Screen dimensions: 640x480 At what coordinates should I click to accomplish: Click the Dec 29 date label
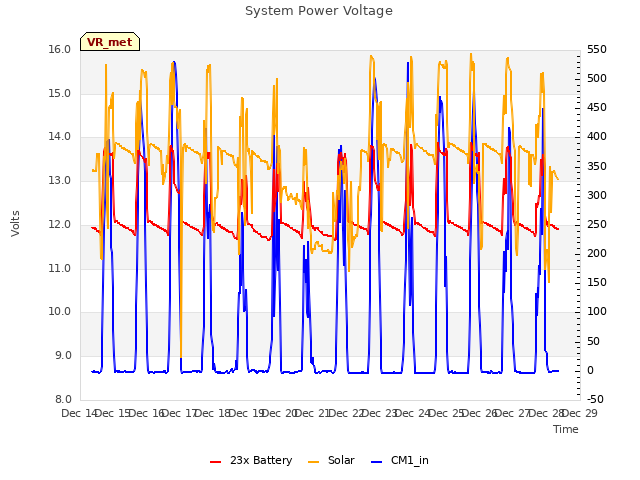click(580, 413)
